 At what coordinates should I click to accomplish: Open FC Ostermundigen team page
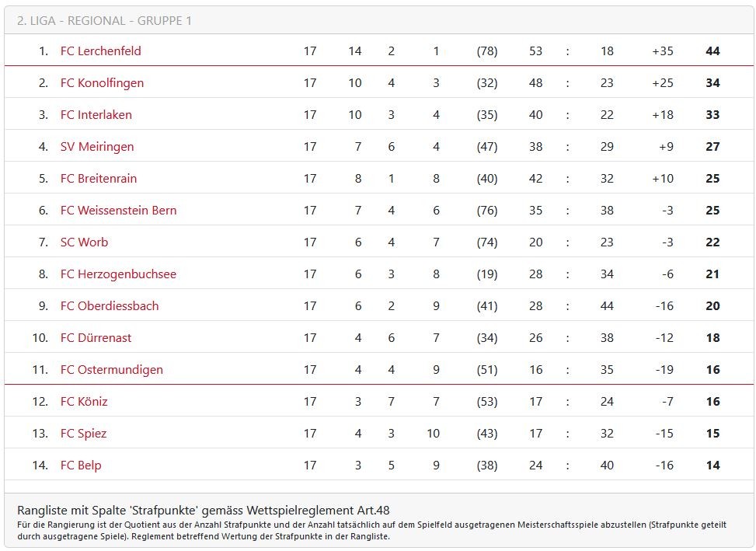(x=111, y=370)
